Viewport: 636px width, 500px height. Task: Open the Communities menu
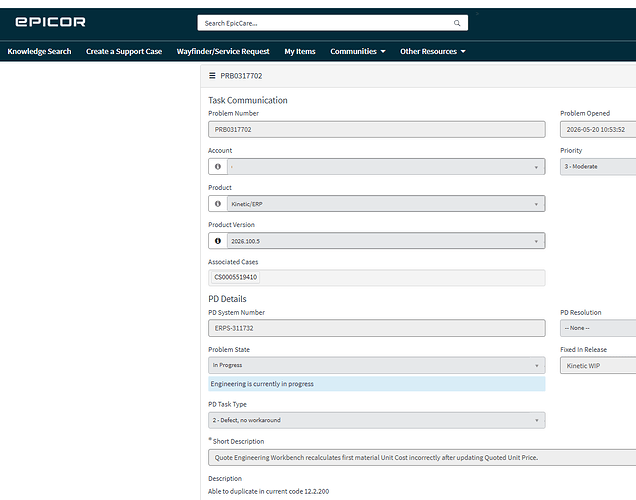coord(358,52)
